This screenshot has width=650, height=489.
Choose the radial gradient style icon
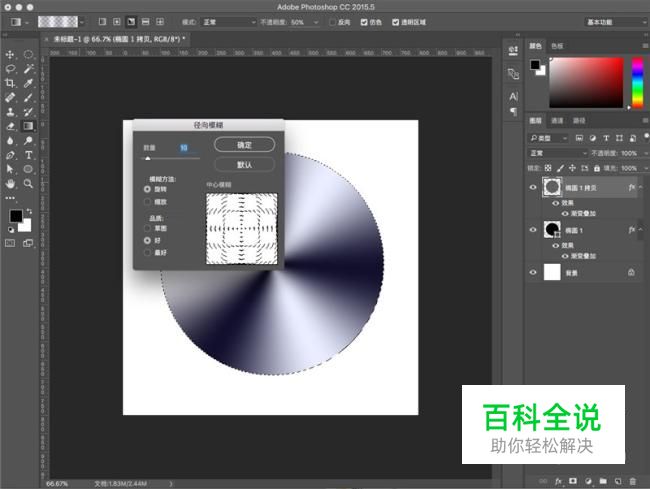[116, 22]
